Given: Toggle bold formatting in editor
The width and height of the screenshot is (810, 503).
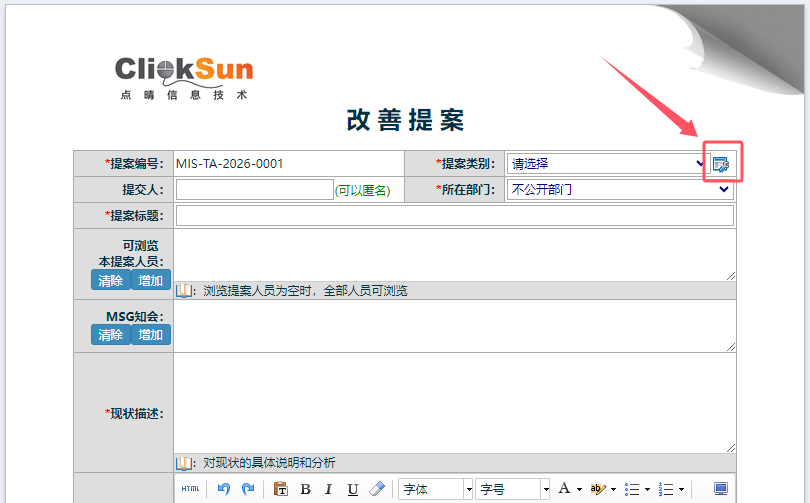Looking at the screenshot, I should click(305, 489).
